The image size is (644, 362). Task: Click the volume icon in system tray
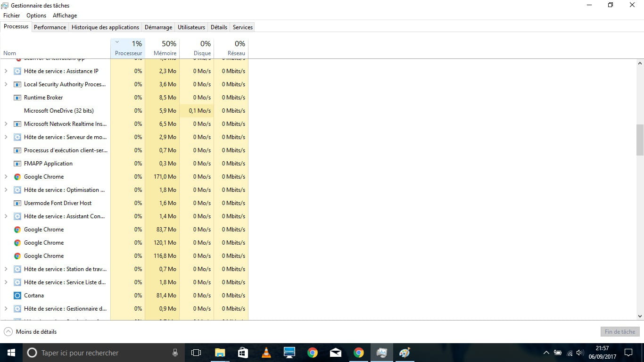pyautogui.click(x=580, y=353)
